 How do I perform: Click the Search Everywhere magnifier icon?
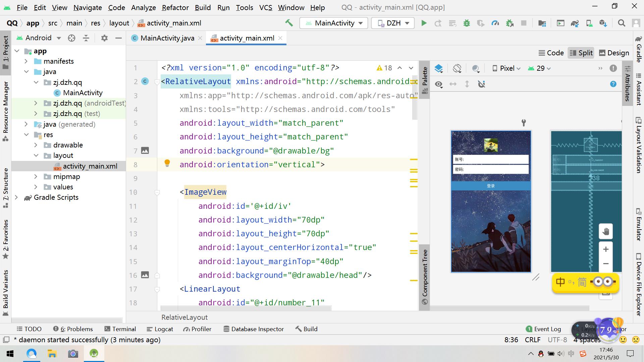pyautogui.click(x=622, y=23)
